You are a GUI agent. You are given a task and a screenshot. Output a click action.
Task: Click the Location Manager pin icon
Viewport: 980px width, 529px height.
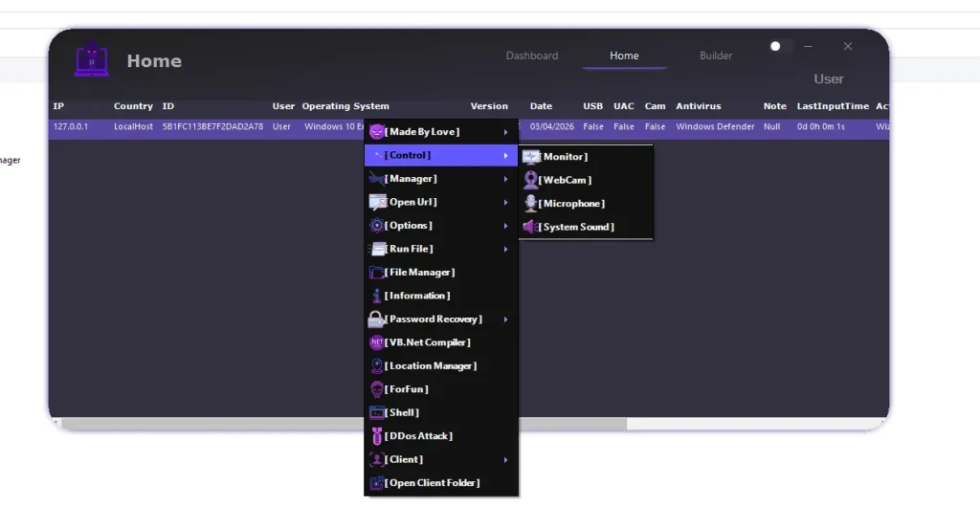click(x=377, y=366)
